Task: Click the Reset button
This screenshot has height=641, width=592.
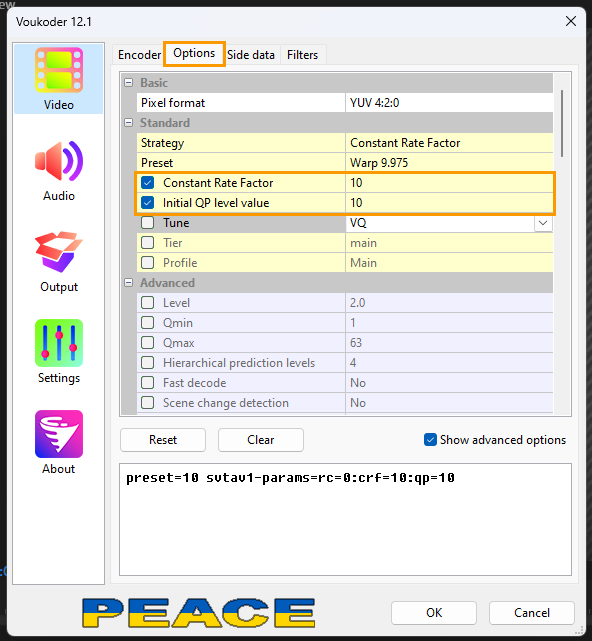Action: pyautogui.click(x=163, y=440)
